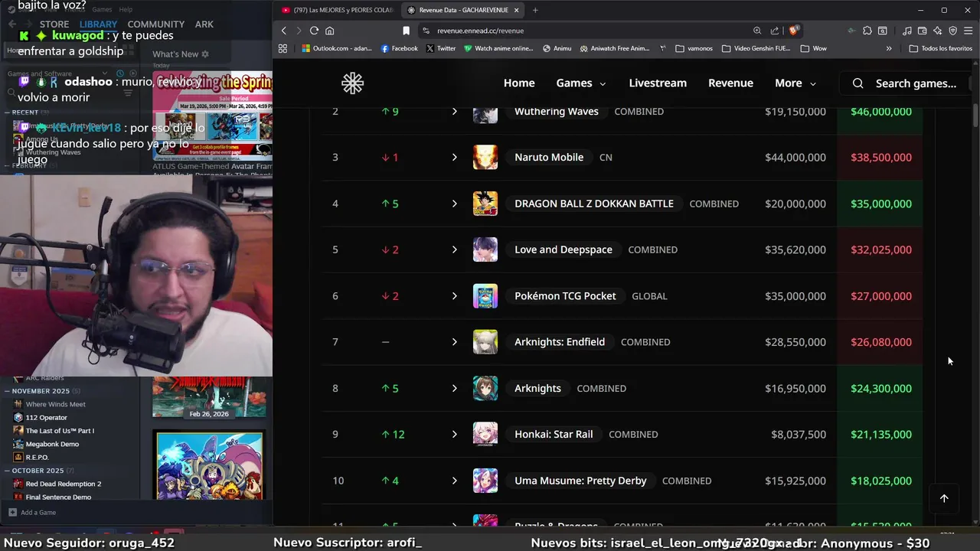Switch to the YouTube browser tab
Image resolution: width=980 pixels, height=551 pixels.
point(337,10)
